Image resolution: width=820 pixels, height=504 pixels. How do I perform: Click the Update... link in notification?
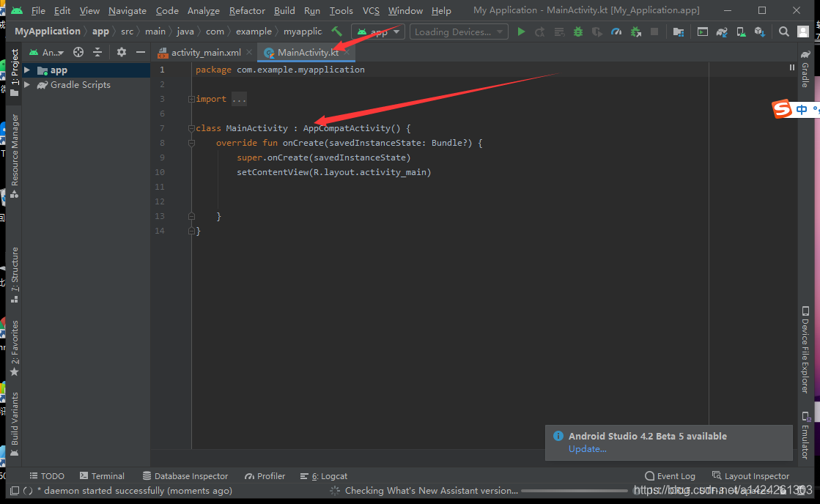587,449
